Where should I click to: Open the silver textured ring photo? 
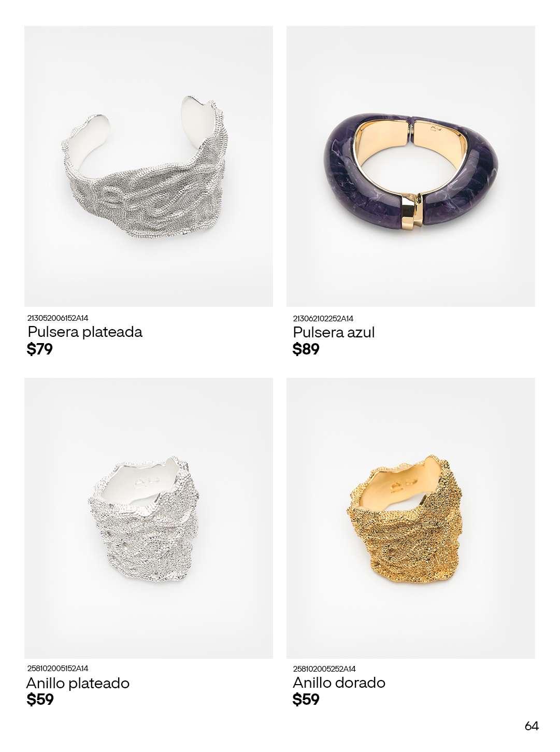pos(149,518)
